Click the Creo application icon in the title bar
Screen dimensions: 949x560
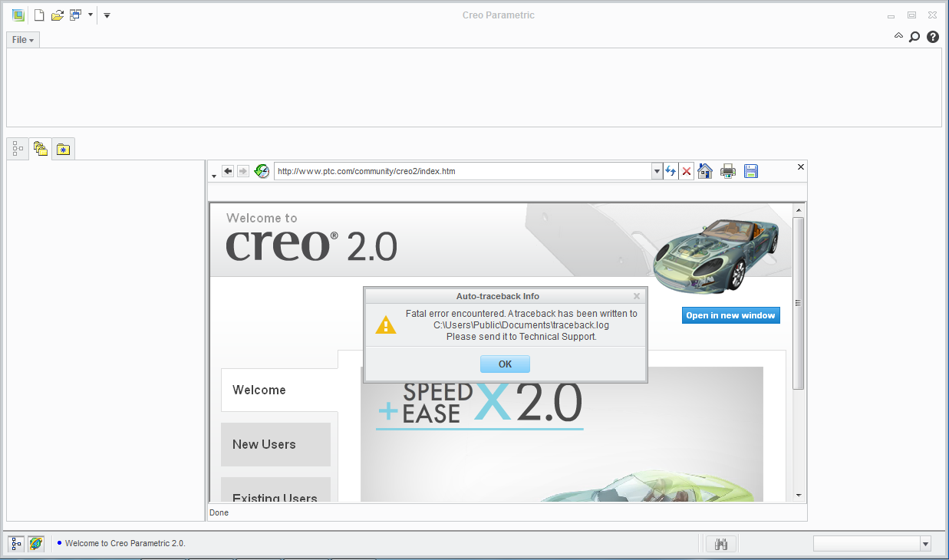pyautogui.click(x=18, y=15)
